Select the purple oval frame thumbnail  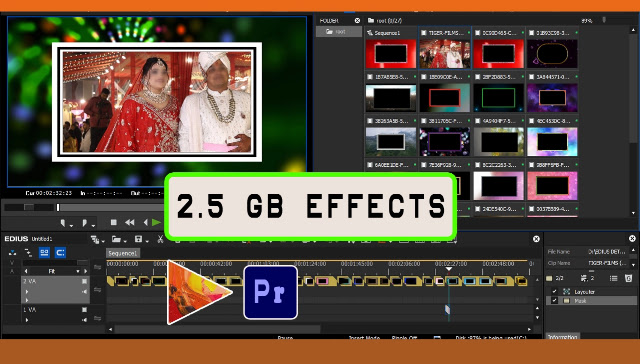coord(552,53)
